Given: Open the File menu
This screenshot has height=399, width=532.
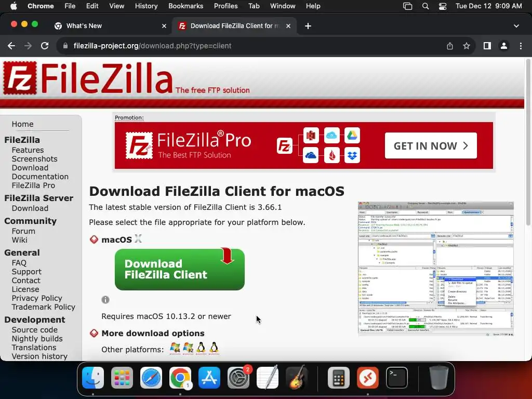Looking at the screenshot, I should point(70,6).
